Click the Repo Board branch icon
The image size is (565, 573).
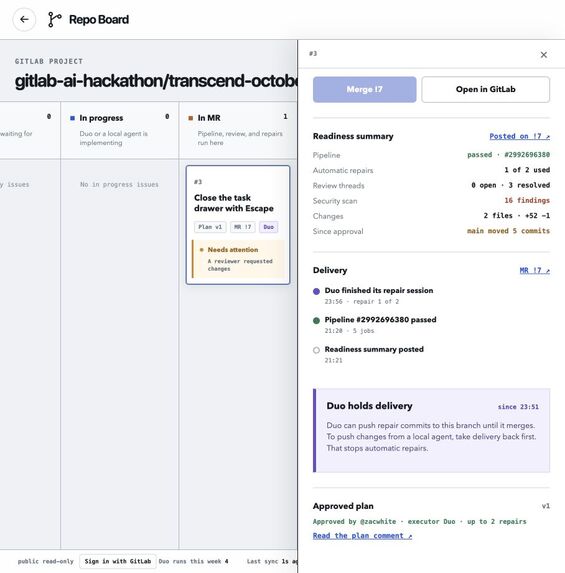tap(54, 19)
